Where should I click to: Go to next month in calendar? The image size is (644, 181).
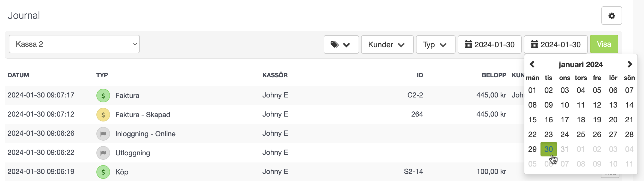coord(630,64)
